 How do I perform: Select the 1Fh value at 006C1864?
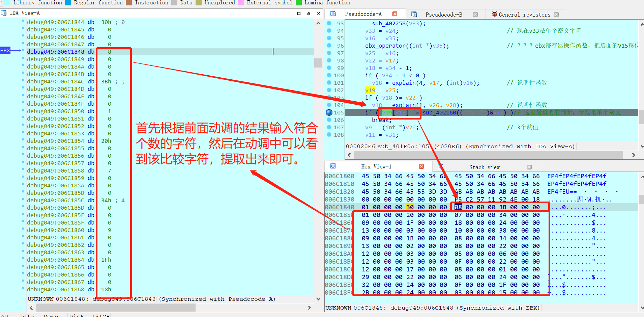click(x=106, y=260)
